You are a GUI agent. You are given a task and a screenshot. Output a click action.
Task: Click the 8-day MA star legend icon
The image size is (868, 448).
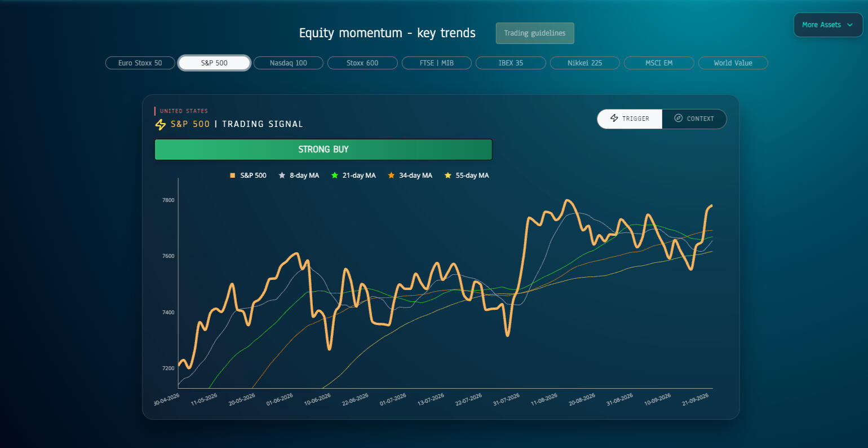(282, 175)
